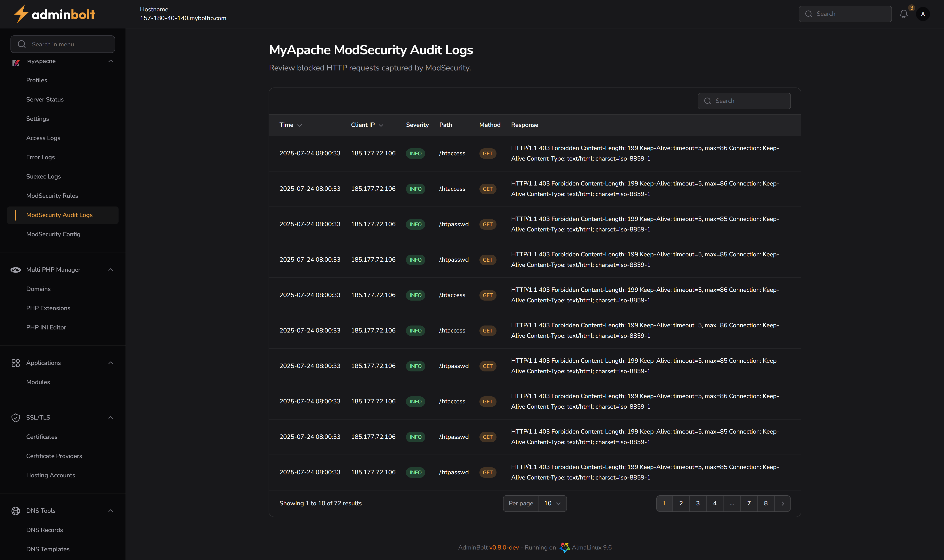
Task: Click inside the table search field
Action: [751, 101]
